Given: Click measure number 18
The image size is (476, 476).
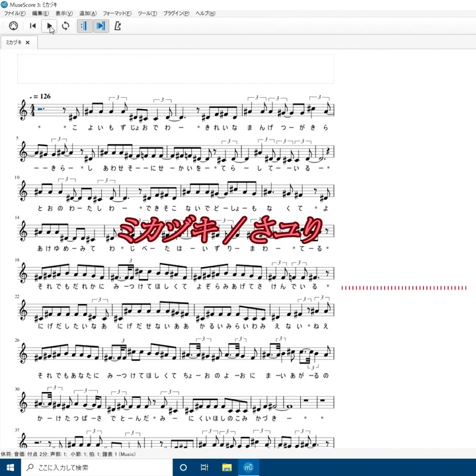Looking at the screenshot, I should tap(17, 260).
